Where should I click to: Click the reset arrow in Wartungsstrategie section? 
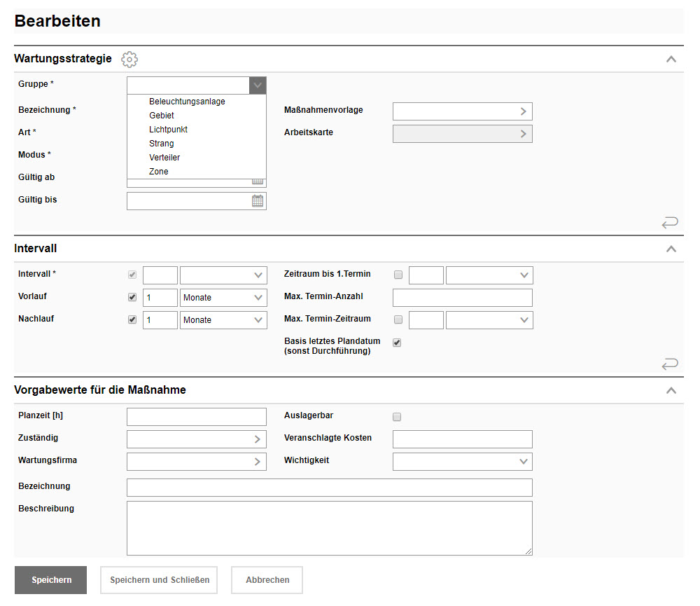[669, 223]
